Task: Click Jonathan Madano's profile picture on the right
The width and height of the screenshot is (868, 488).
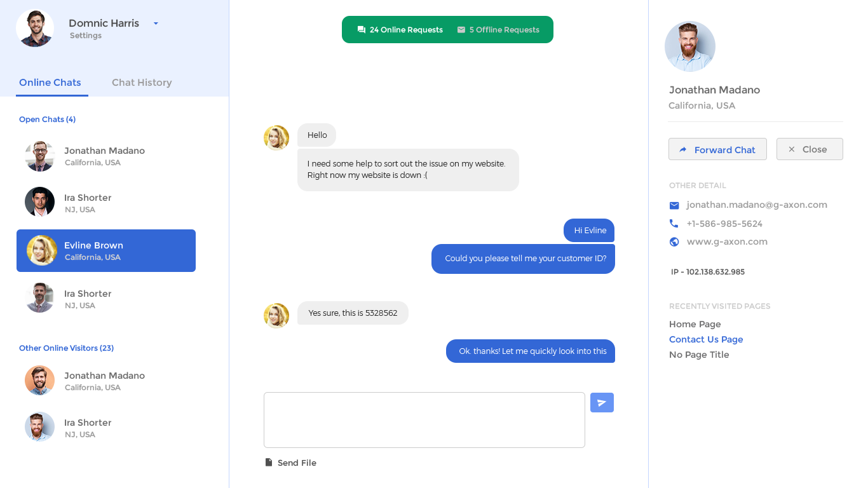Action: tap(690, 46)
